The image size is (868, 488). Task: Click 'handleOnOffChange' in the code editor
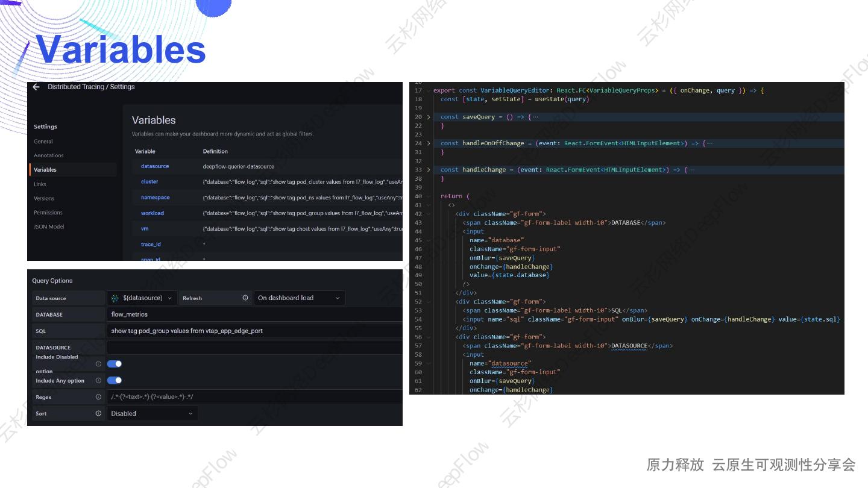point(493,143)
